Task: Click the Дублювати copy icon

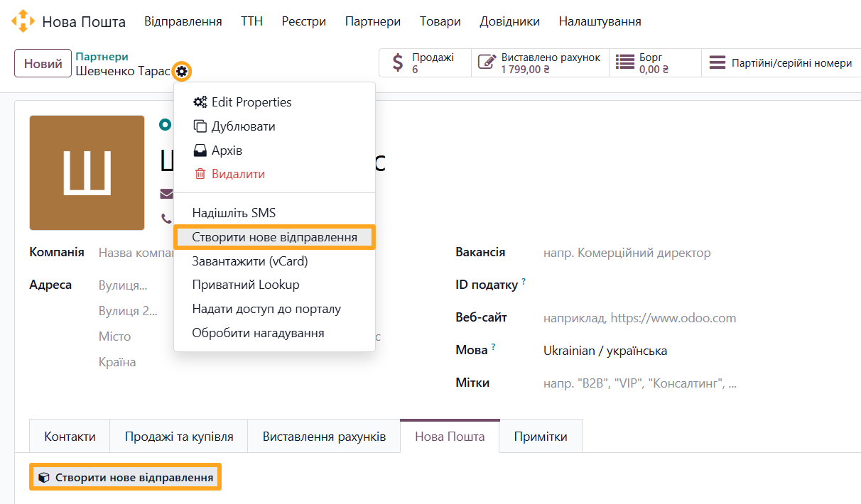Action: tap(200, 126)
